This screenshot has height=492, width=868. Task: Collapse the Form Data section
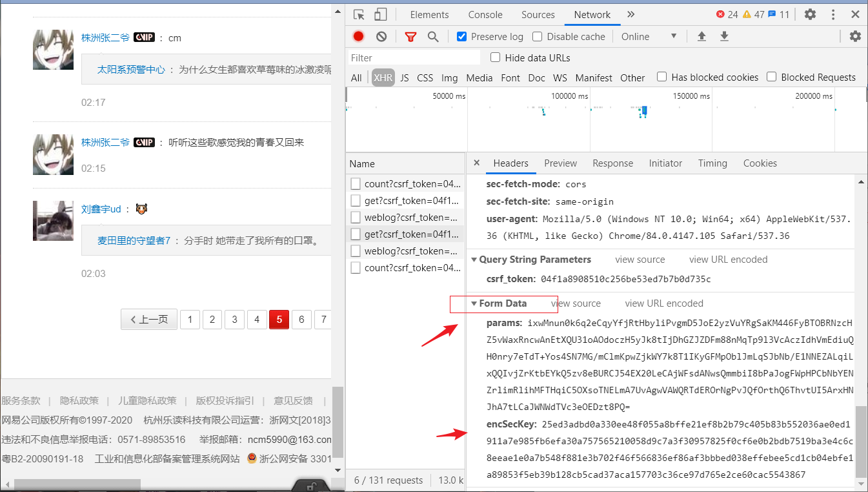pos(474,303)
